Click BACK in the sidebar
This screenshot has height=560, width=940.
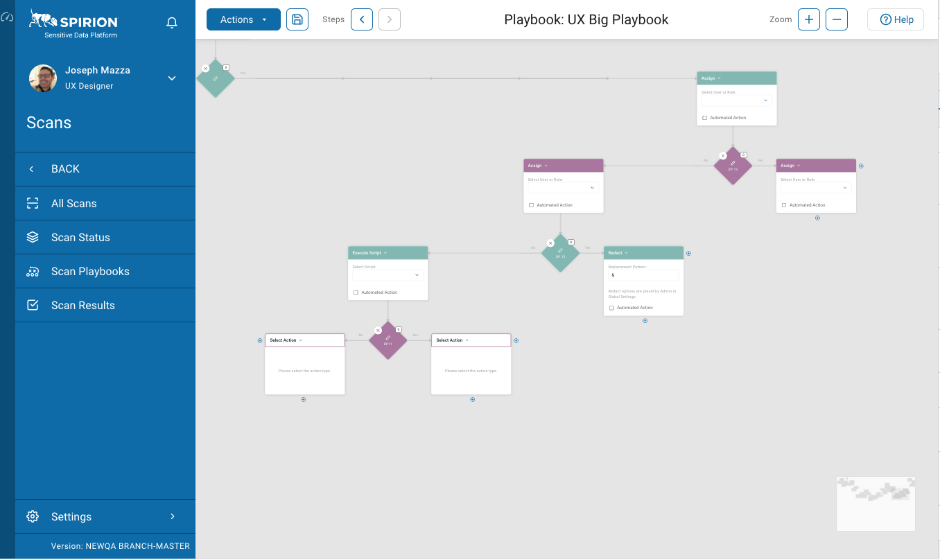click(x=65, y=169)
